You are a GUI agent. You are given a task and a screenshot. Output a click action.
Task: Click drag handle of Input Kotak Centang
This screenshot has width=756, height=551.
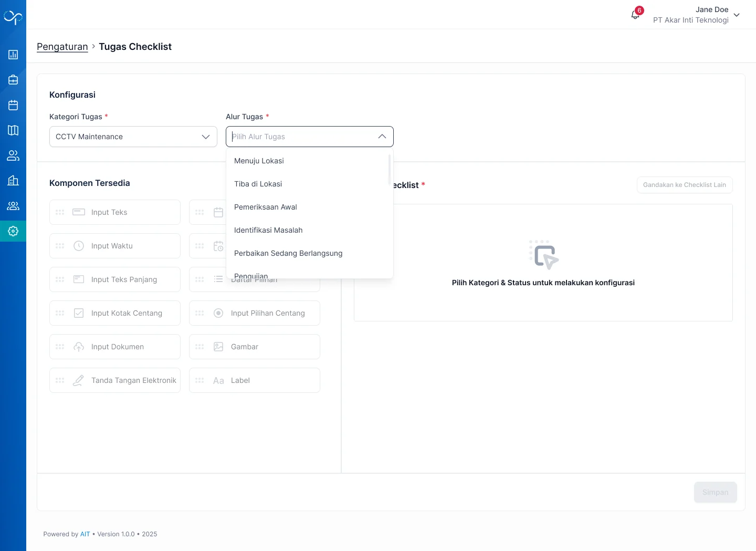point(60,313)
